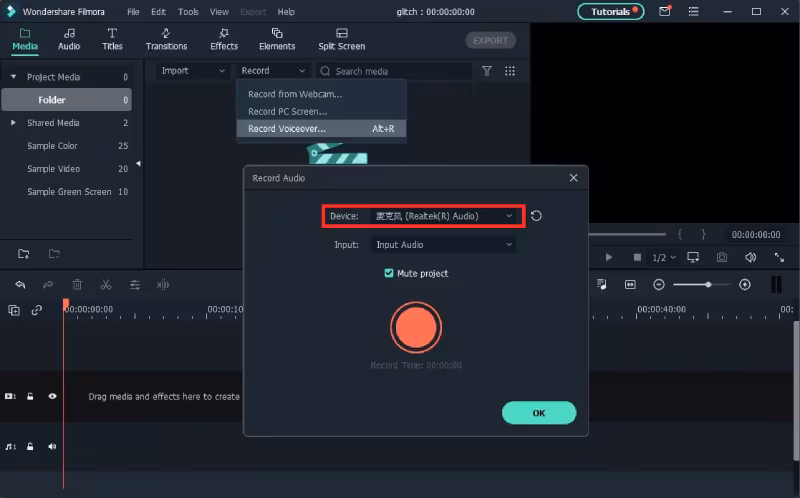
Task: Click OK in the Record Audio dialog
Action: 539,413
